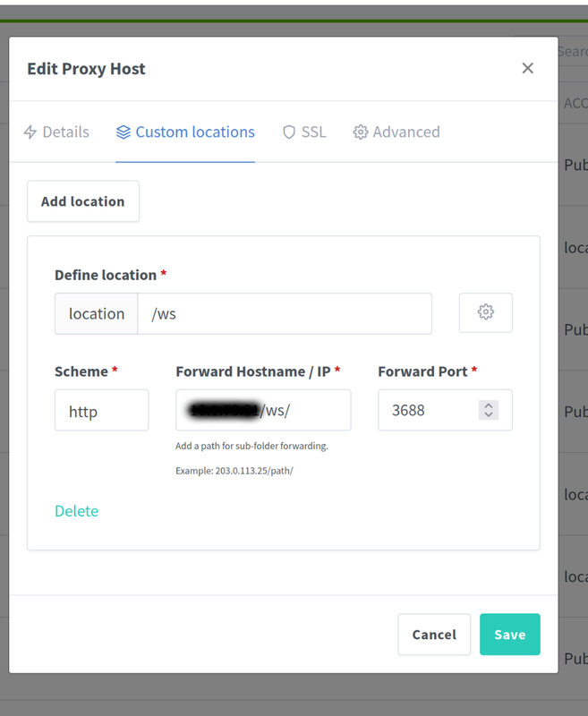Open the location settings gear button
This screenshot has height=716, width=588.
[x=486, y=312]
